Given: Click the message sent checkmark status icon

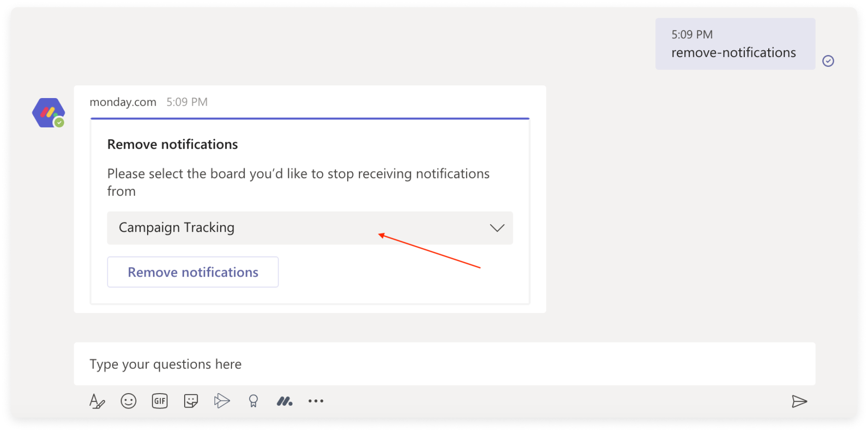Looking at the screenshot, I should [x=828, y=61].
